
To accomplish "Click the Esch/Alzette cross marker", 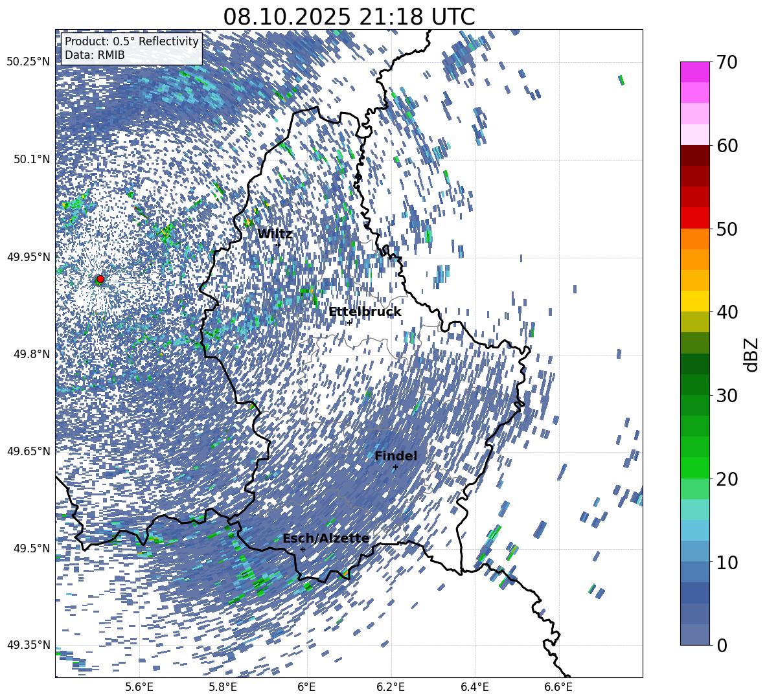I will pos(303,549).
